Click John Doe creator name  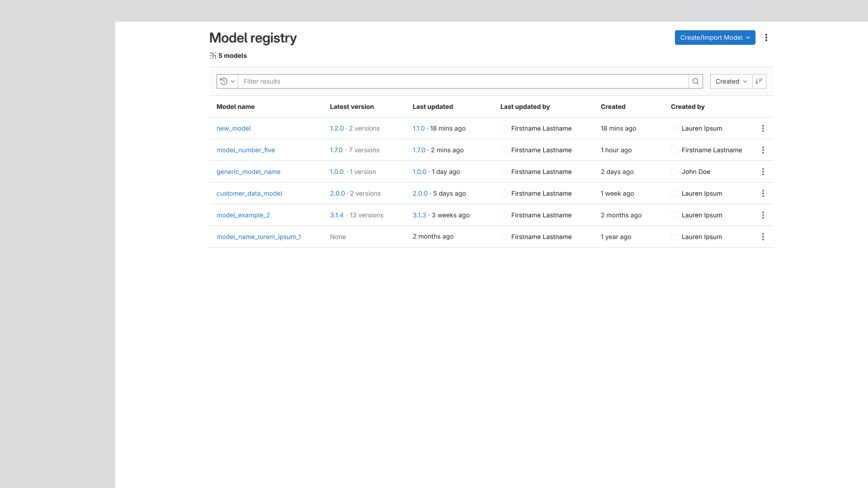pyautogui.click(x=696, y=172)
